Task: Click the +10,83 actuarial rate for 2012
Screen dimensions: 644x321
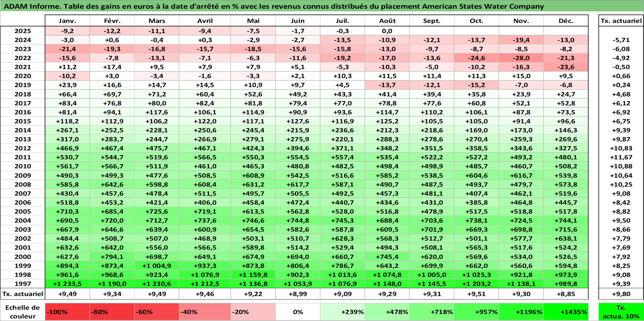Action: coord(621,148)
